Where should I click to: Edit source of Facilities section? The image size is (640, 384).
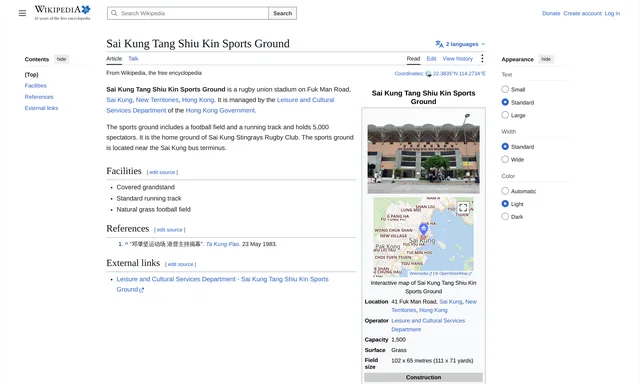pyautogui.click(x=162, y=173)
